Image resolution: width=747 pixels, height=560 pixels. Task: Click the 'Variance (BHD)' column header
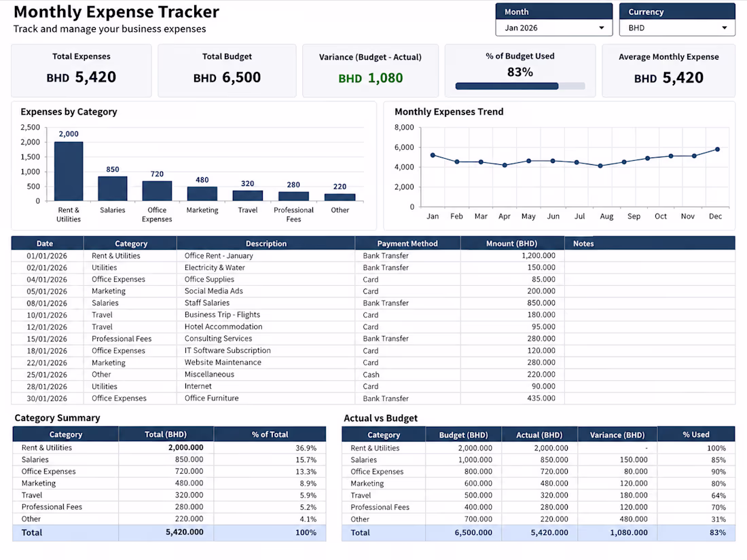coord(617,434)
